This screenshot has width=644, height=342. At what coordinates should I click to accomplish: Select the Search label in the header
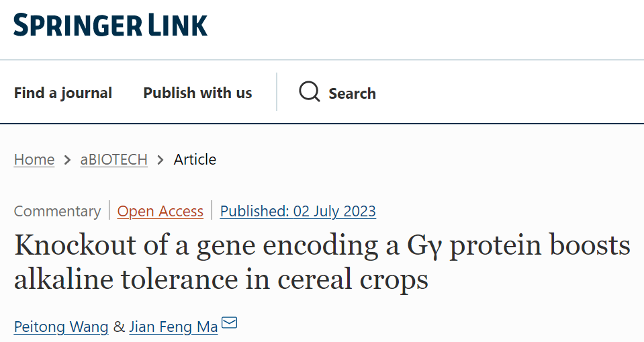pos(352,93)
